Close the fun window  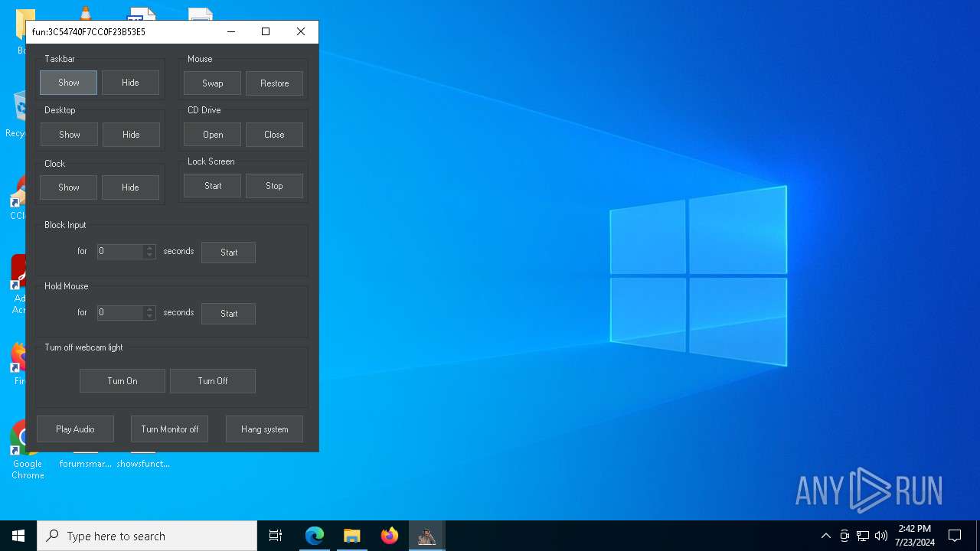click(301, 31)
